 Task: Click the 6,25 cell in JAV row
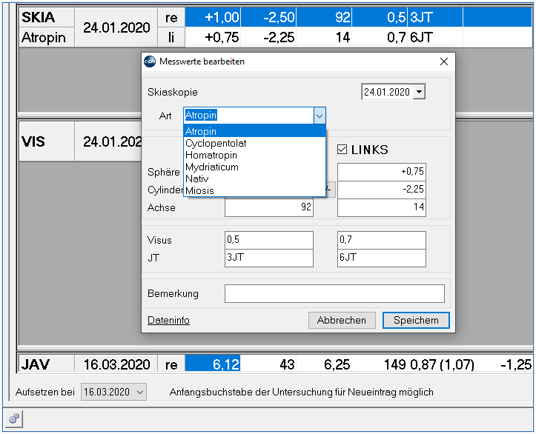click(x=324, y=364)
